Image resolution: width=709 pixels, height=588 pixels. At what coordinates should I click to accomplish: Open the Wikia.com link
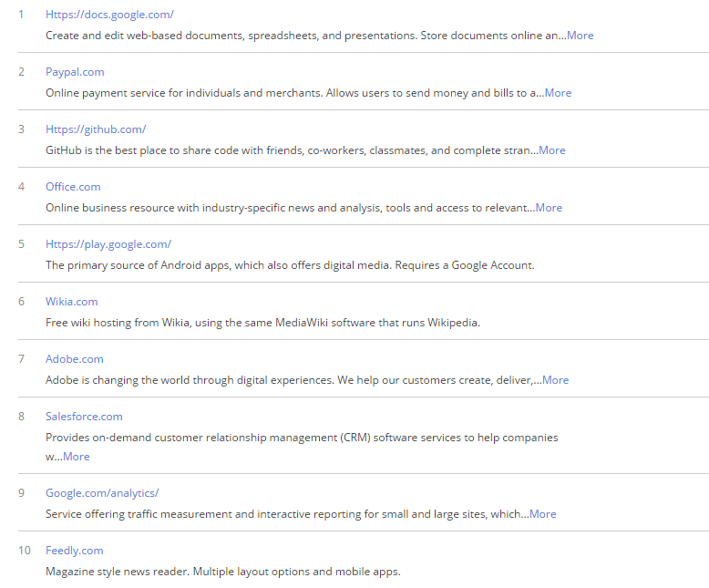click(71, 302)
